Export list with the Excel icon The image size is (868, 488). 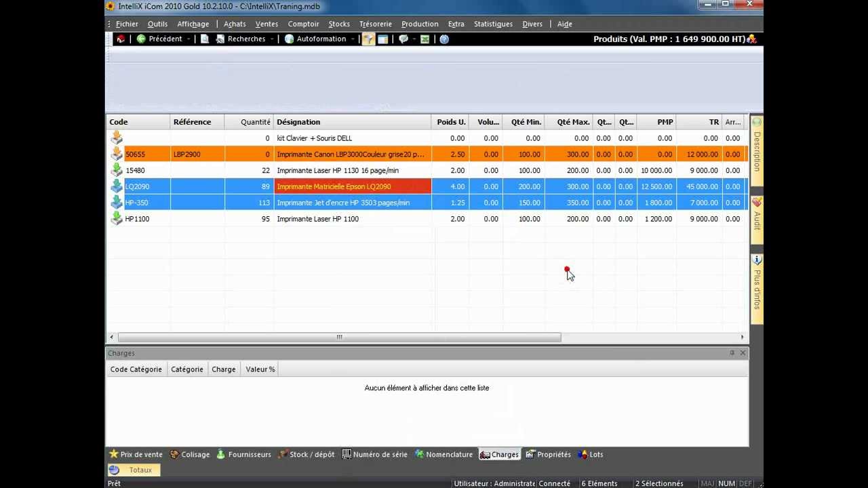pyautogui.click(x=425, y=39)
